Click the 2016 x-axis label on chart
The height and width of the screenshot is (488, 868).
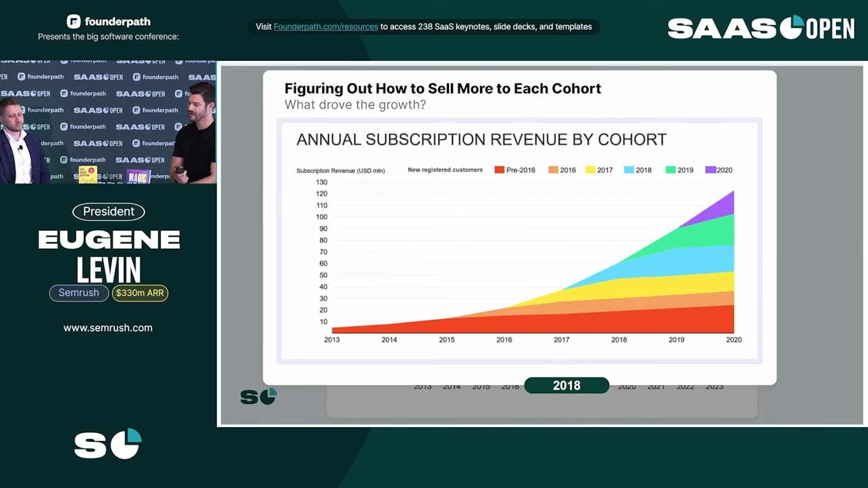pyautogui.click(x=504, y=340)
